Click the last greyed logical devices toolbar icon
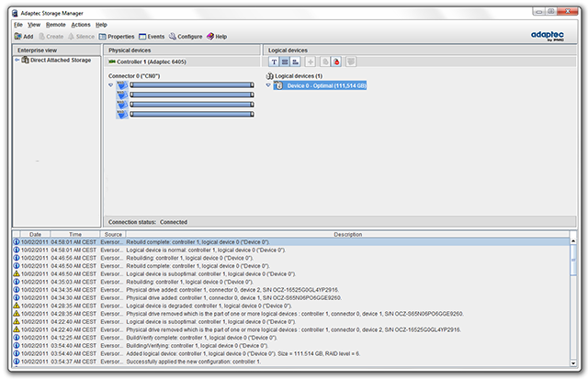588x379 pixels. coord(351,61)
